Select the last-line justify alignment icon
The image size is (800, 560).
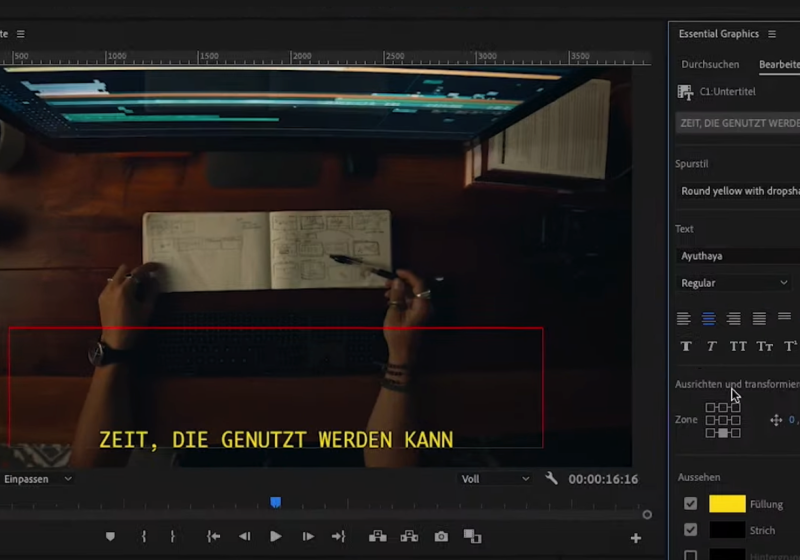784,317
